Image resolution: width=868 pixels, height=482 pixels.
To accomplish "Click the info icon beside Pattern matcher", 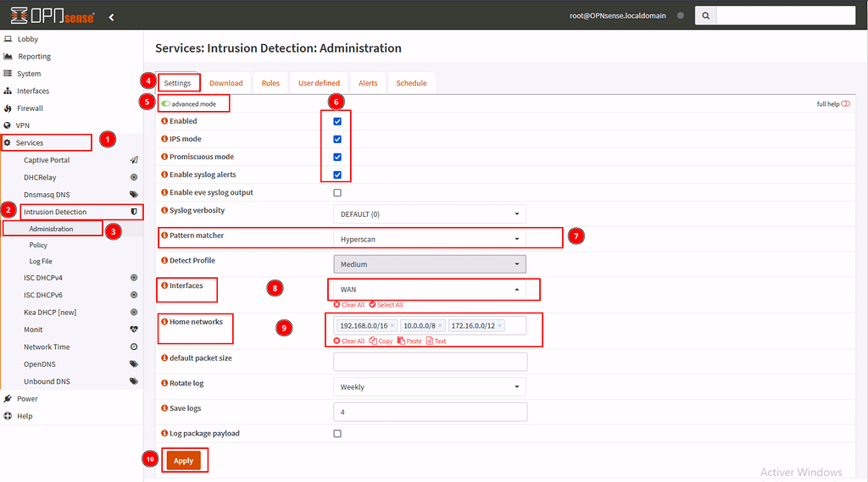I will (x=164, y=235).
